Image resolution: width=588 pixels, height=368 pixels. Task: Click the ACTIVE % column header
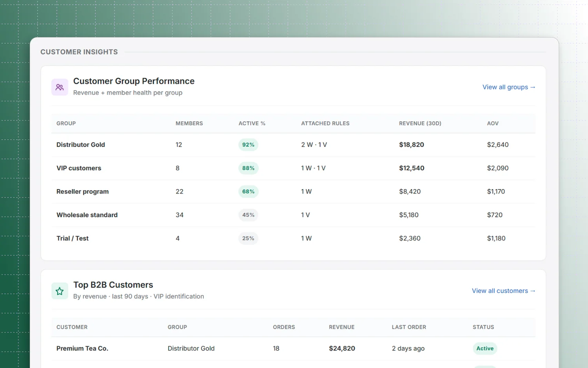point(252,123)
